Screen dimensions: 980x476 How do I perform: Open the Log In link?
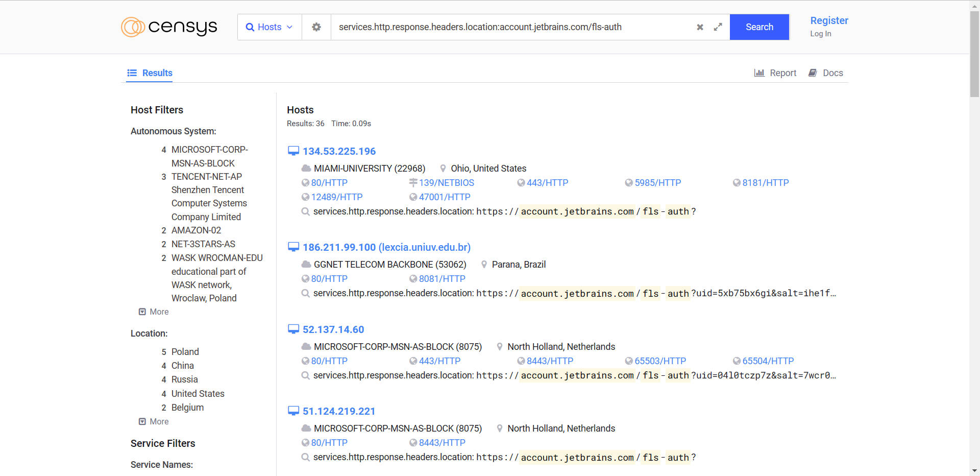(x=821, y=34)
